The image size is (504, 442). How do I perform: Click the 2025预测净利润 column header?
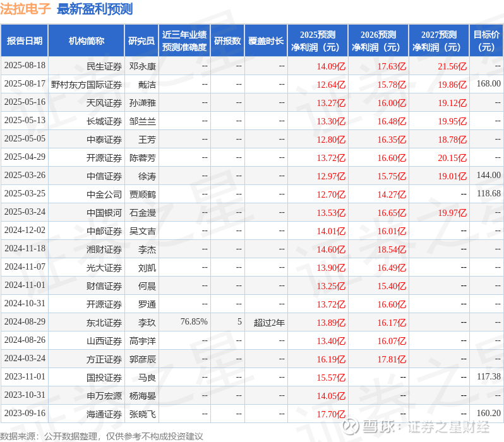318,41
